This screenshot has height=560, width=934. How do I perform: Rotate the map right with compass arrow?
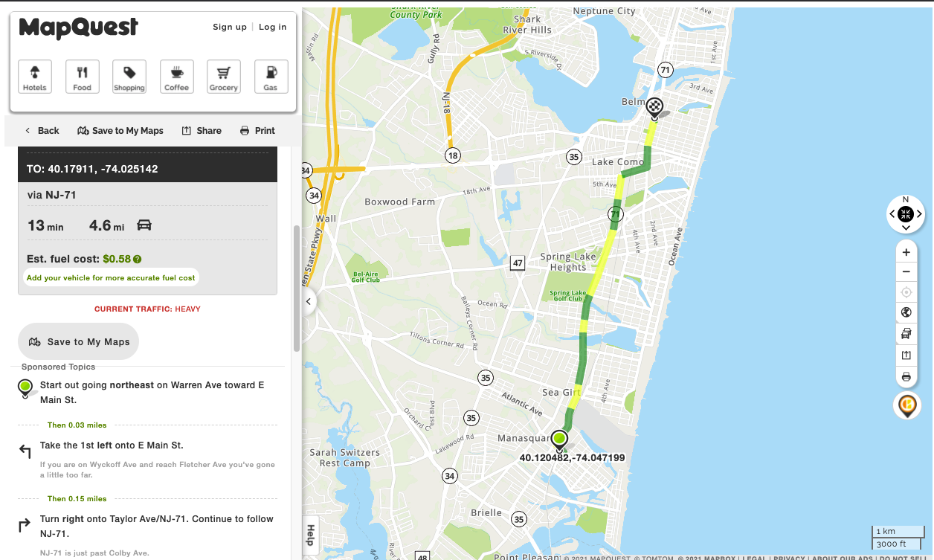tap(919, 214)
